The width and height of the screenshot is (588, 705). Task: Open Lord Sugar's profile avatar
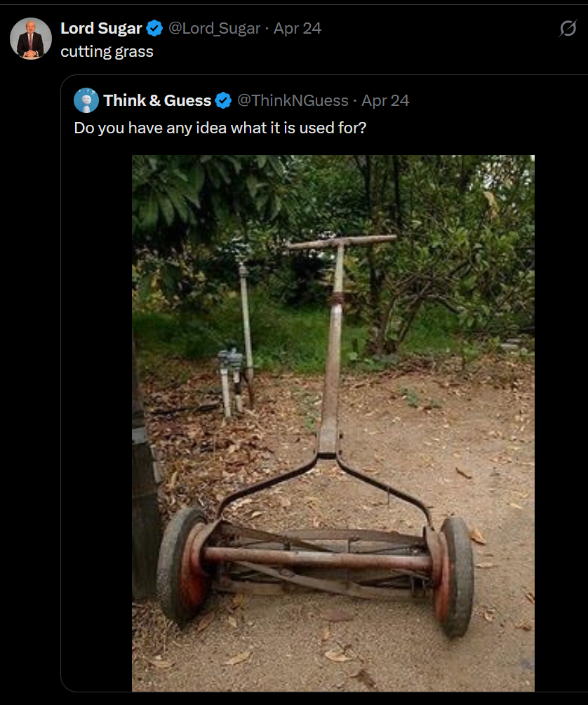click(x=31, y=39)
